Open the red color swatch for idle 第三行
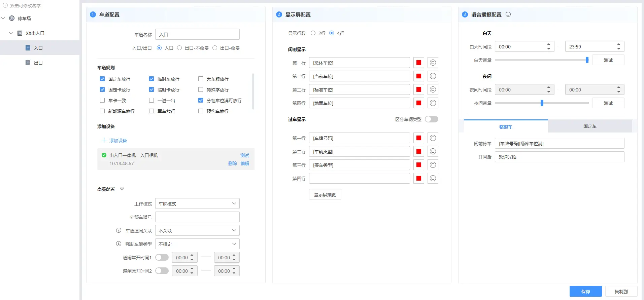 (x=418, y=90)
